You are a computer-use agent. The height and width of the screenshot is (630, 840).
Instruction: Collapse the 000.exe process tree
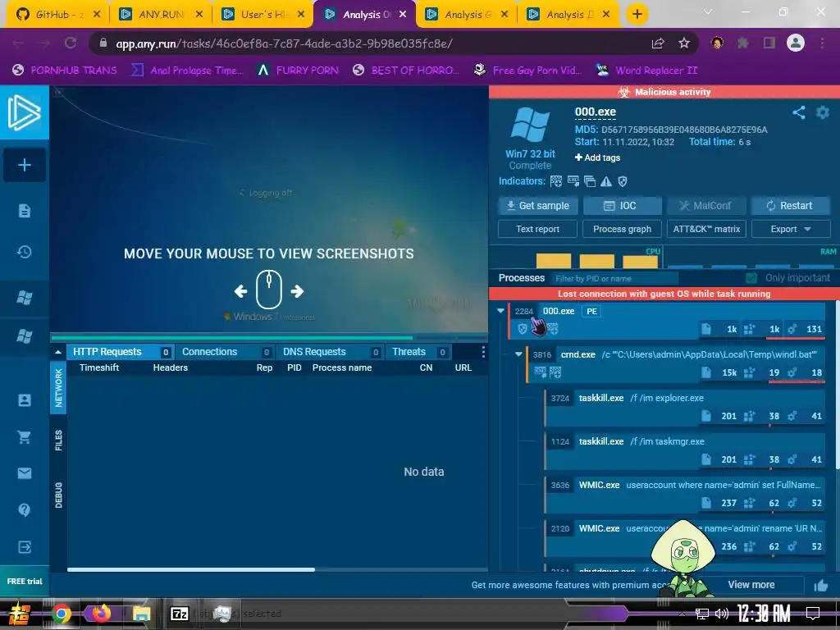coord(500,311)
